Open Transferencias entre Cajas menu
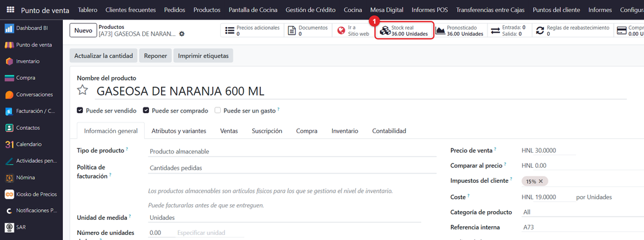The image size is (644, 240). pos(490,10)
